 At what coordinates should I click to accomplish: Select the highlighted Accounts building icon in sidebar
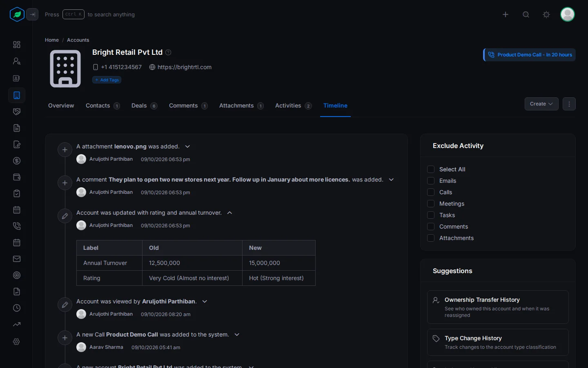point(17,95)
